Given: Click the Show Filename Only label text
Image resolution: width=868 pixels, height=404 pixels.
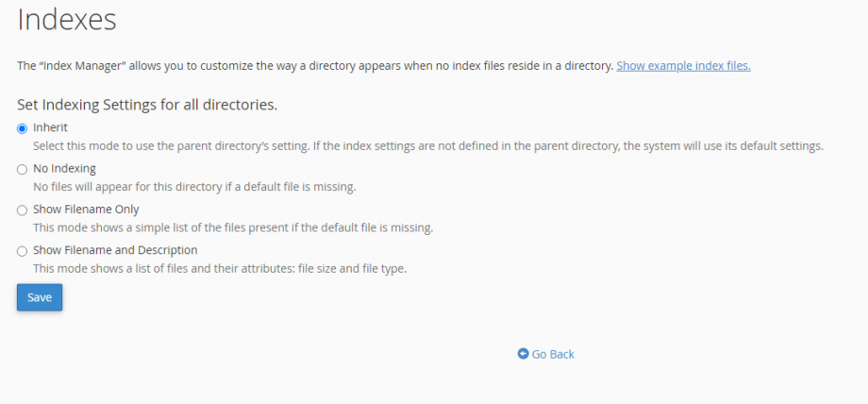Looking at the screenshot, I should tap(86, 210).
